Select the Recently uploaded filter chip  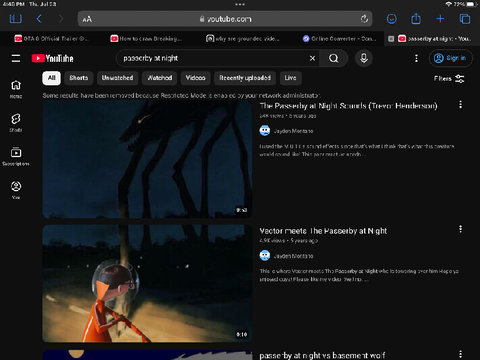245,78
